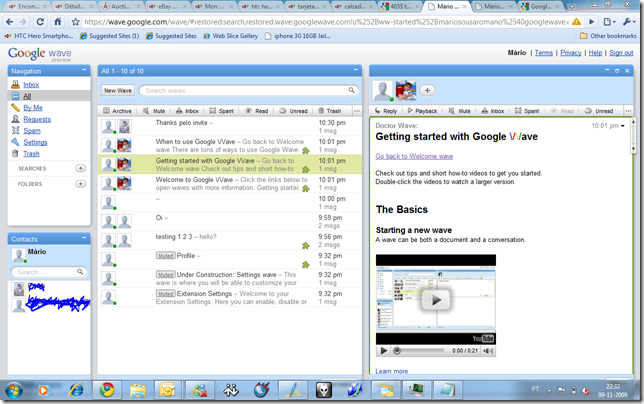Focus the Contacts search field
The image size is (644, 404).
(x=49, y=272)
